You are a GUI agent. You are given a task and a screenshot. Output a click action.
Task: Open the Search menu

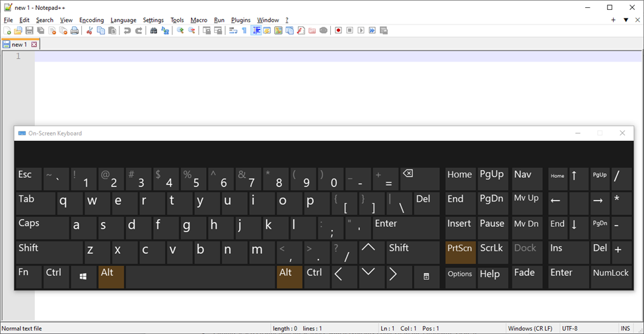tap(45, 20)
